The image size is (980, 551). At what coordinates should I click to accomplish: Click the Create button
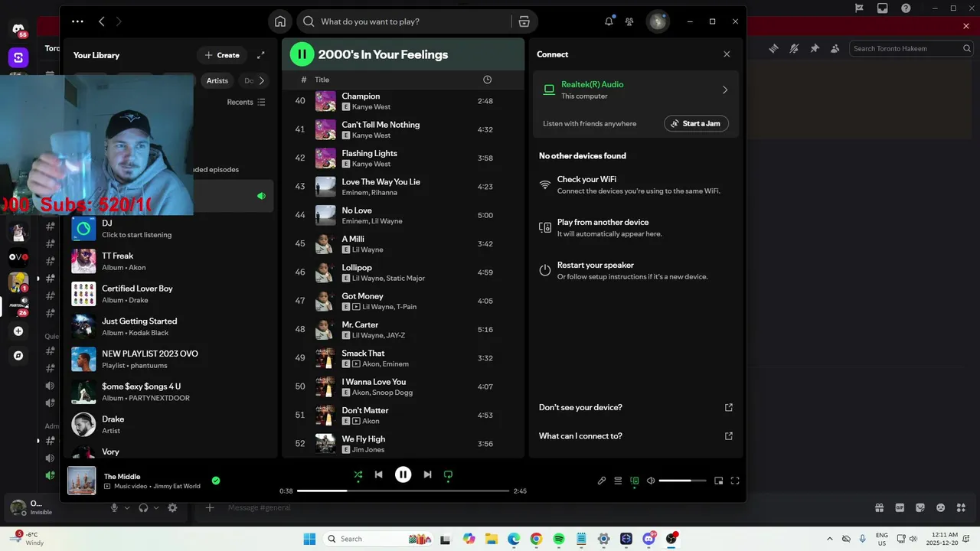(x=222, y=55)
